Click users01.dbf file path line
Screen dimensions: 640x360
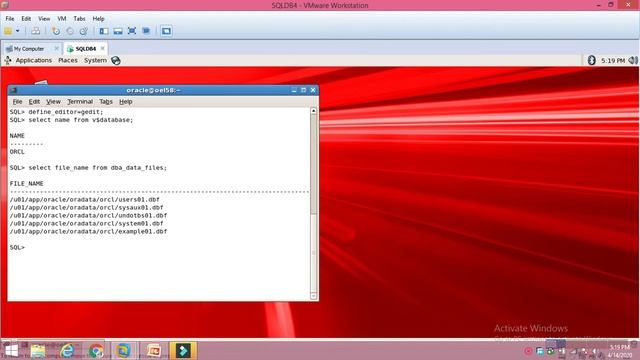point(84,200)
